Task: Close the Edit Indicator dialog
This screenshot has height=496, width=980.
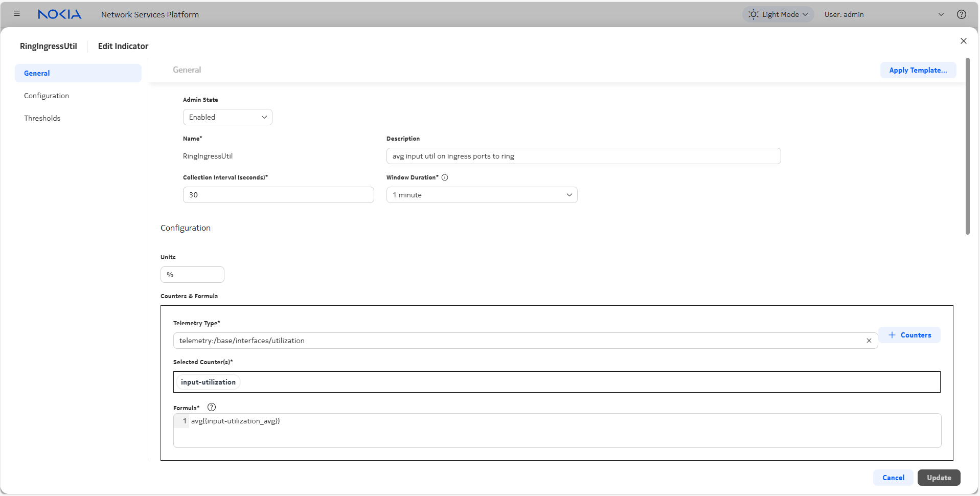Action: pyautogui.click(x=963, y=41)
